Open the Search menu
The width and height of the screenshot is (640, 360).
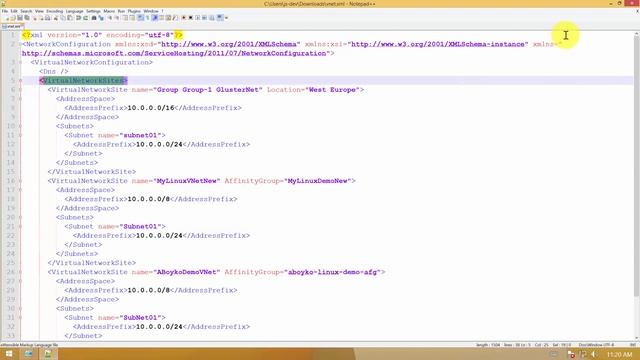[26, 11]
